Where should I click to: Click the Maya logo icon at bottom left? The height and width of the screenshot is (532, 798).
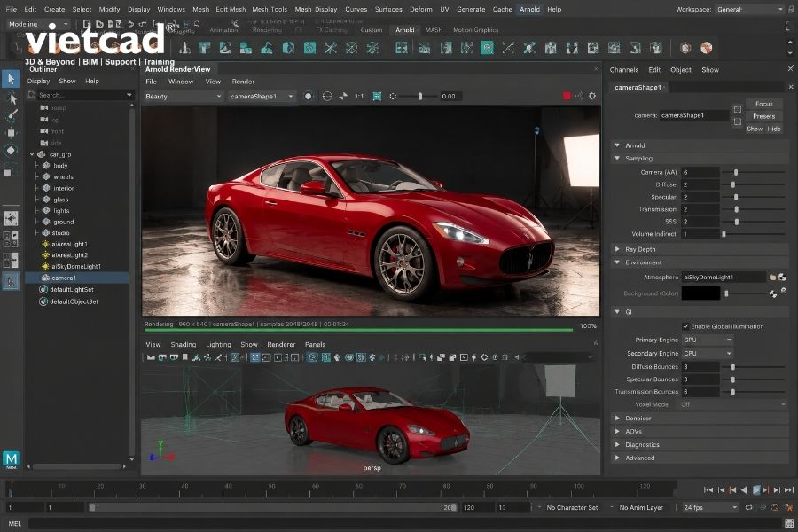(12, 459)
